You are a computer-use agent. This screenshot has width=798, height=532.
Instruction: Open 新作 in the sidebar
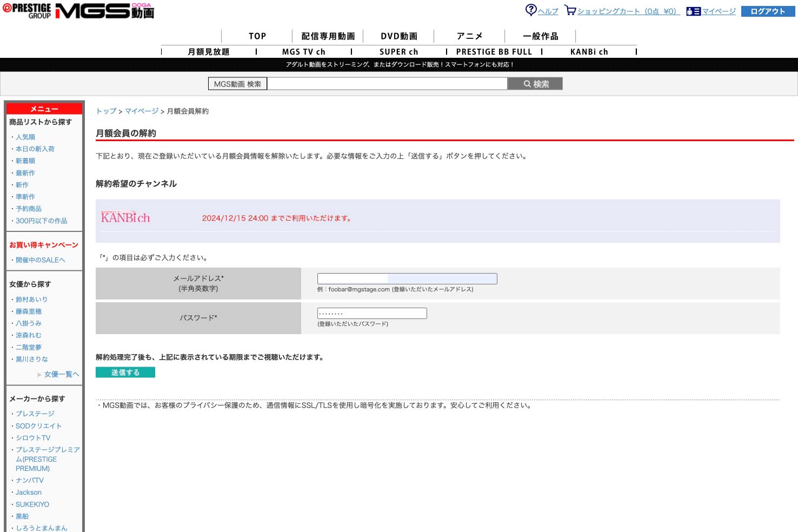pos(22,185)
